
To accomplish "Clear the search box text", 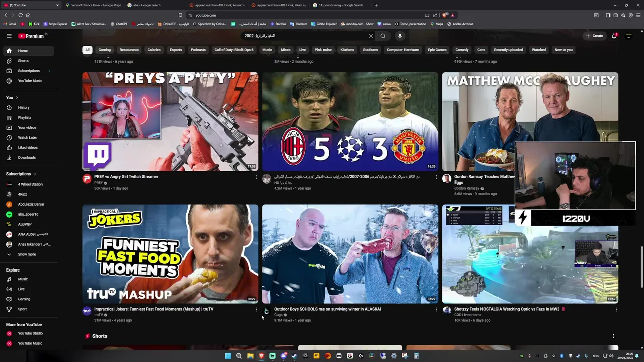I will 371,36.
